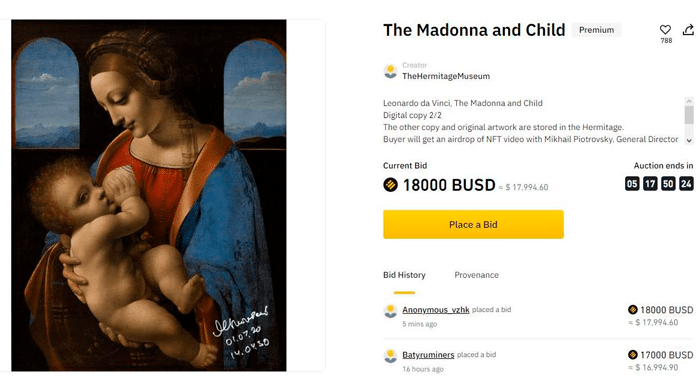Open the TheHermitageMuseum creator link
700x382 pixels.
click(446, 76)
